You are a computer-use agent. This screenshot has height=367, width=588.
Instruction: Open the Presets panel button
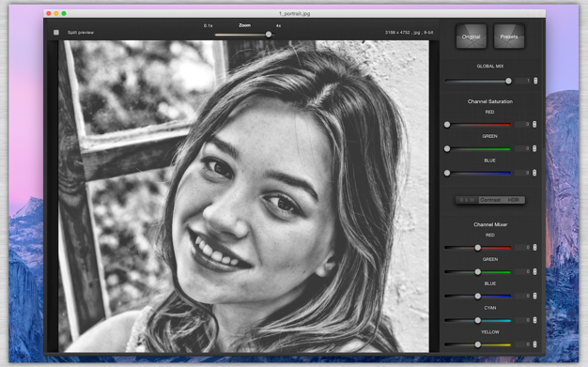coord(509,37)
